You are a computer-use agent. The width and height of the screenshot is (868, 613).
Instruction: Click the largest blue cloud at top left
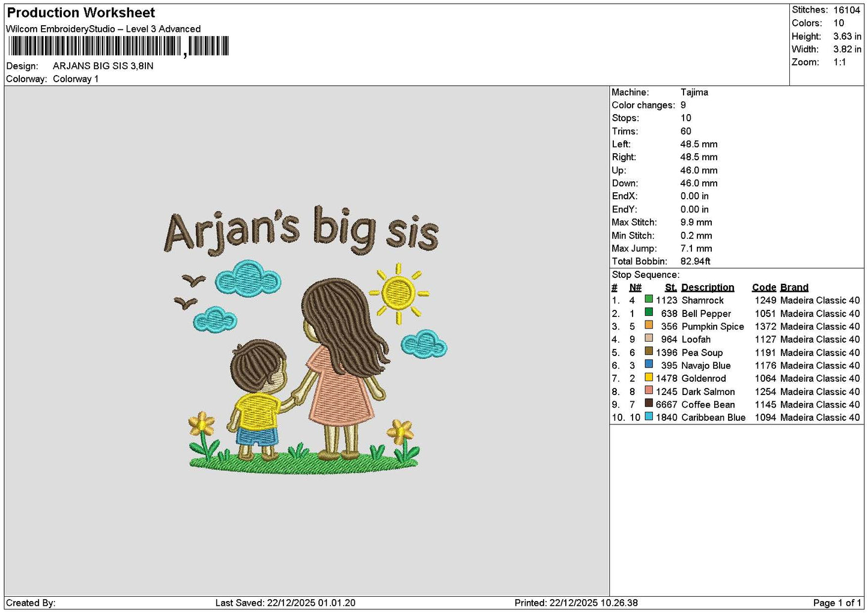tap(247, 278)
